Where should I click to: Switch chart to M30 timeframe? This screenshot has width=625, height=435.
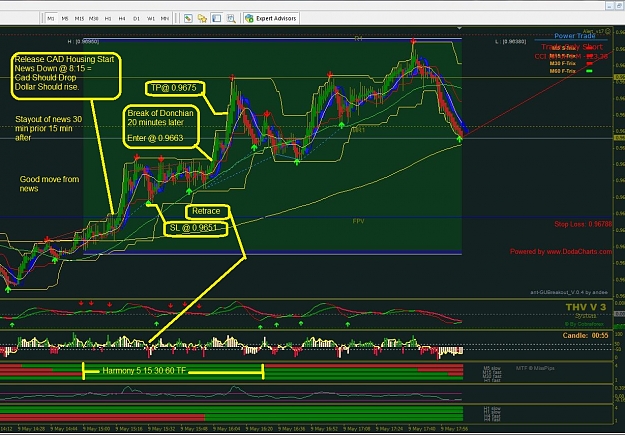pyautogui.click(x=94, y=18)
